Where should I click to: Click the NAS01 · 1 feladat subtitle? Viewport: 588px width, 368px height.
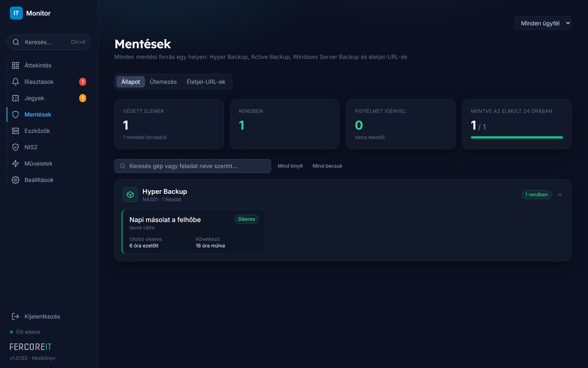click(x=162, y=199)
